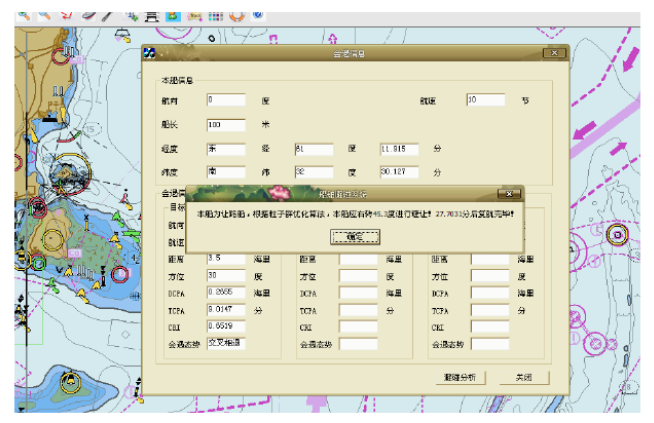Click the Track label icon
Image resolution: width=654 pixels, height=423 pixels.
(x=195, y=16)
